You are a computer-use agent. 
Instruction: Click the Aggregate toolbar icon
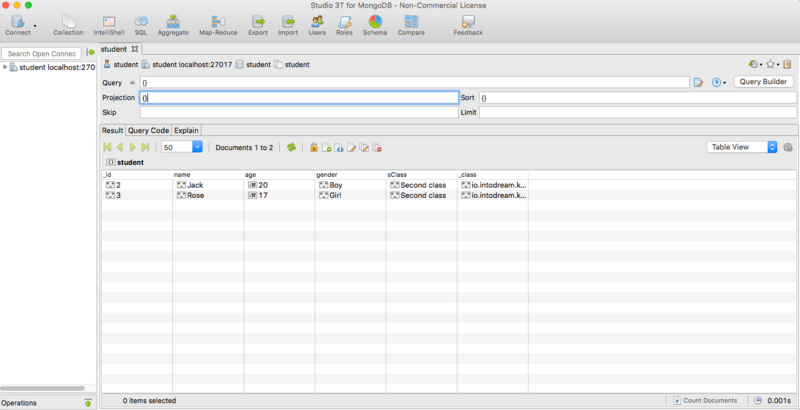(172, 25)
